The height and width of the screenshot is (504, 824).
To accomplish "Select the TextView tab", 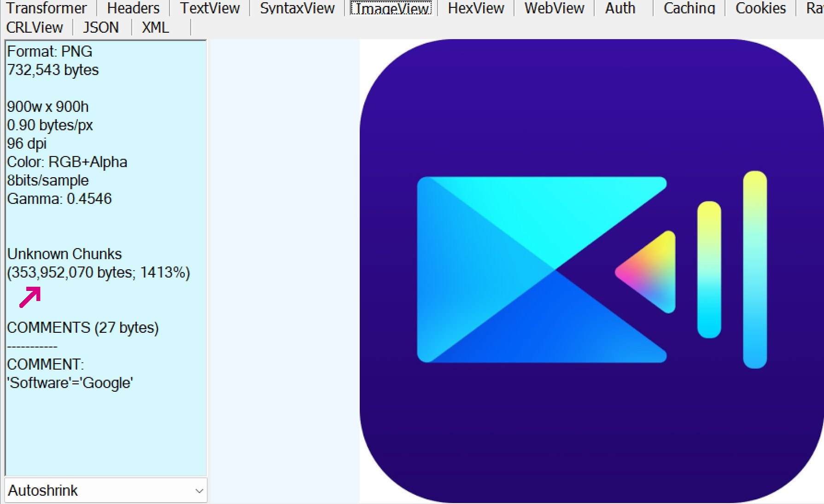I will [x=210, y=8].
